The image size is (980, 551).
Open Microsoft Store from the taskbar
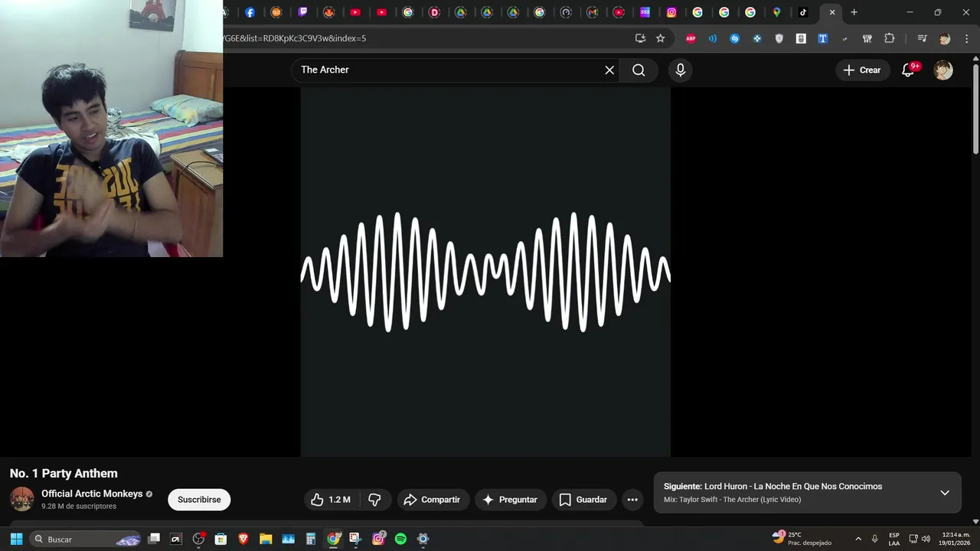click(220, 539)
